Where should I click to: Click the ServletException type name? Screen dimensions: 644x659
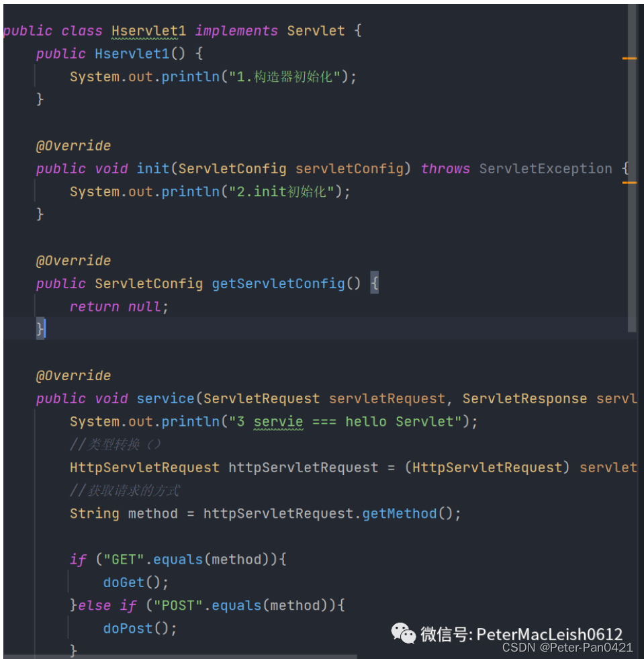(x=546, y=169)
